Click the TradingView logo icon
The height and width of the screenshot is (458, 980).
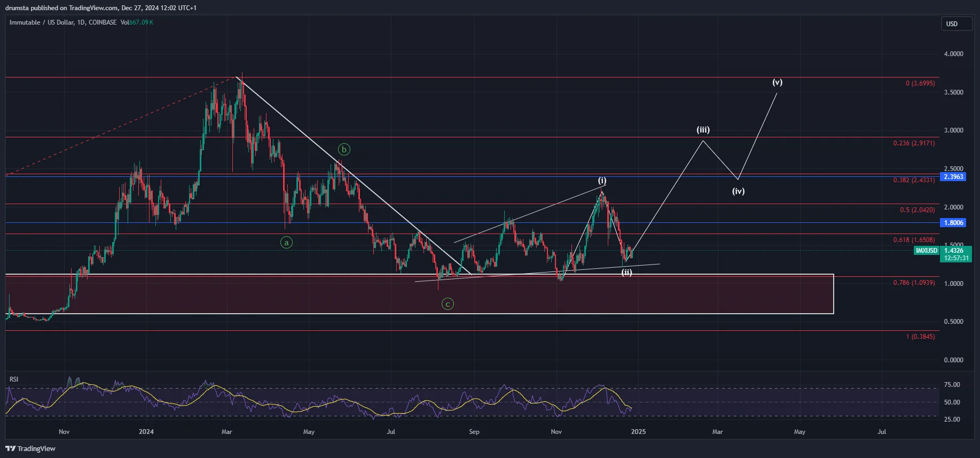10,448
